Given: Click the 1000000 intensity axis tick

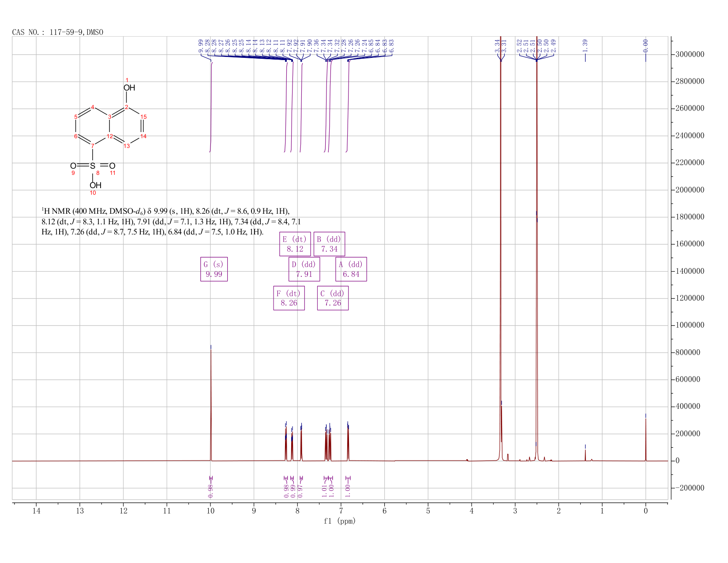Looking at the screenshot, I should coord(689,325).
